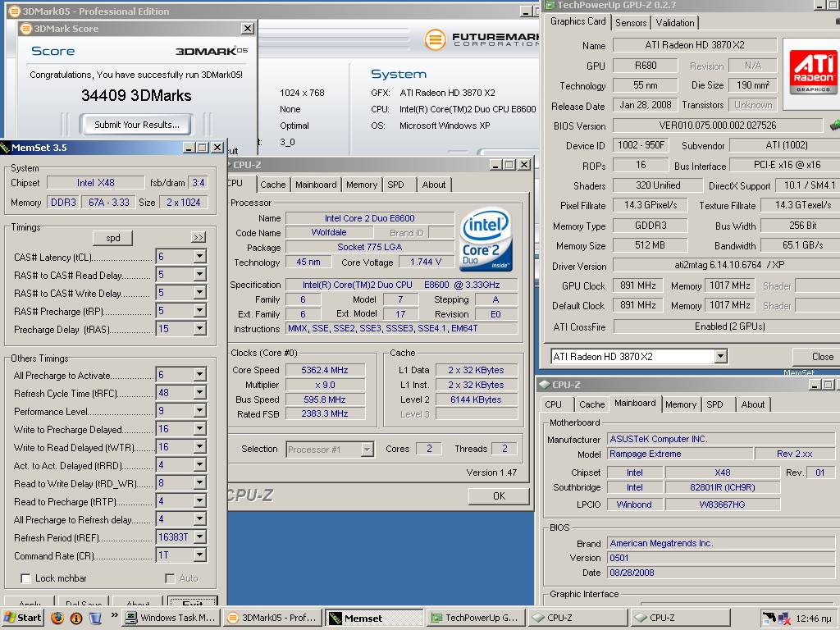Click OK in CPU-Z window
Image resolution: width=840 pixels, height=630 pixels.
pos(499,496)
